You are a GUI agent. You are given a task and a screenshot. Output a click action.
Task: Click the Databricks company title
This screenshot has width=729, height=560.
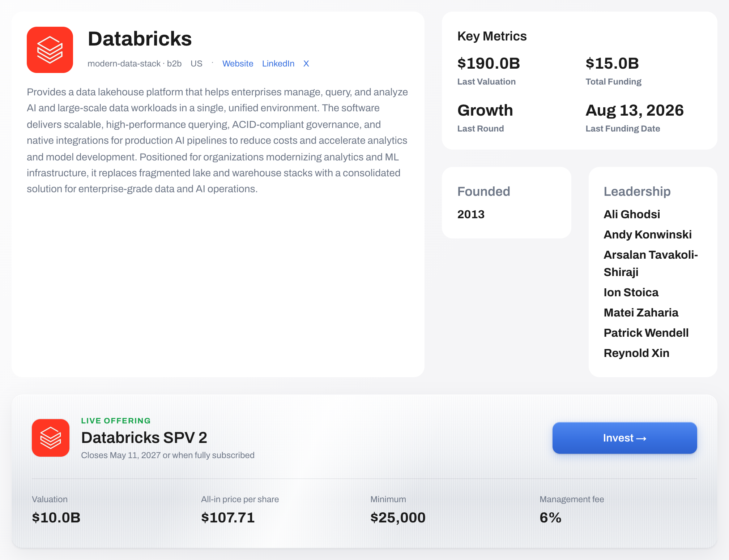140,39
